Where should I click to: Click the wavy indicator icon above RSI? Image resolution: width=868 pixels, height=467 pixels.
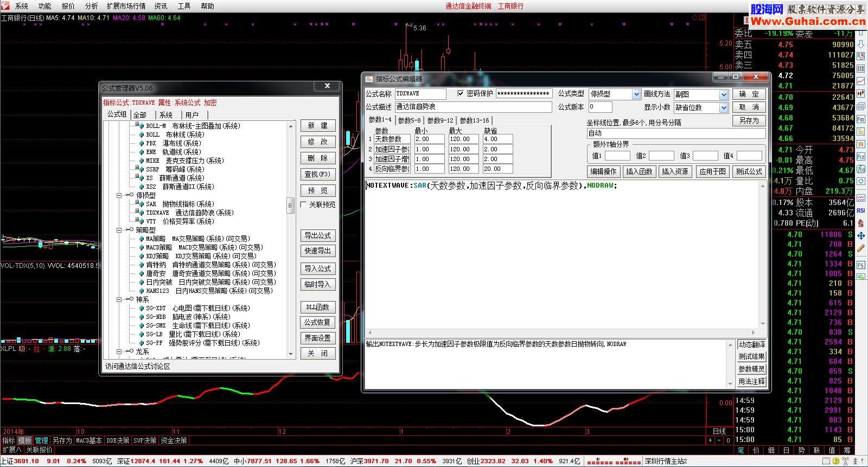[861, 197]
